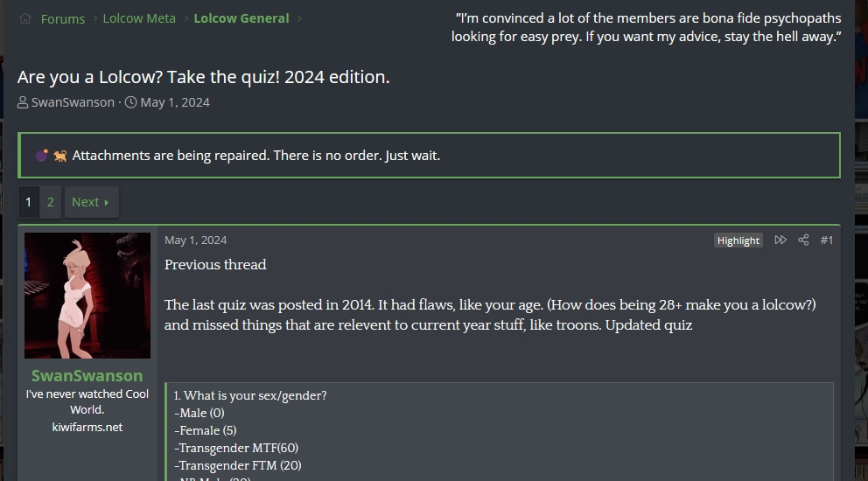Click the bomb emoji in the notice
The image size is (868, 481).
click(x=41, y=156)
